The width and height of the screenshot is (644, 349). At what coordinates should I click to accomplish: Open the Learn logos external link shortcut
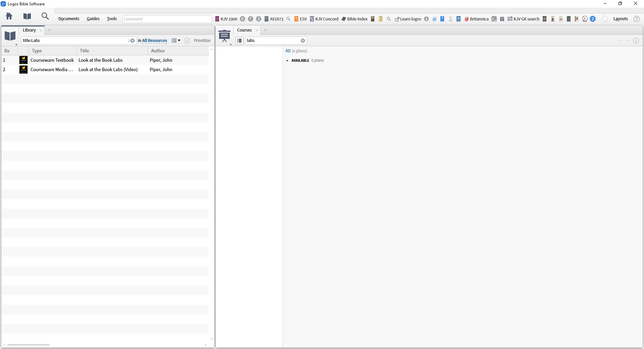pos(408,19)
